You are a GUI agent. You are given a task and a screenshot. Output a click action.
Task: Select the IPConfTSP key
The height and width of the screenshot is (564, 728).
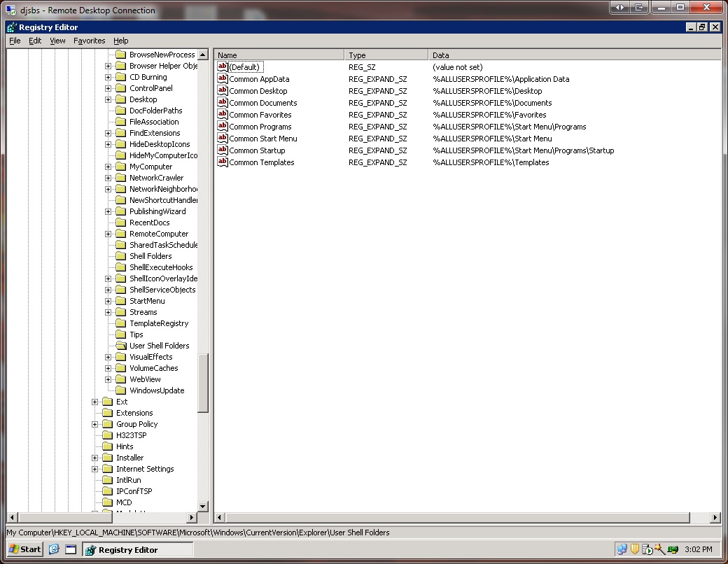[x=134, y=491]
